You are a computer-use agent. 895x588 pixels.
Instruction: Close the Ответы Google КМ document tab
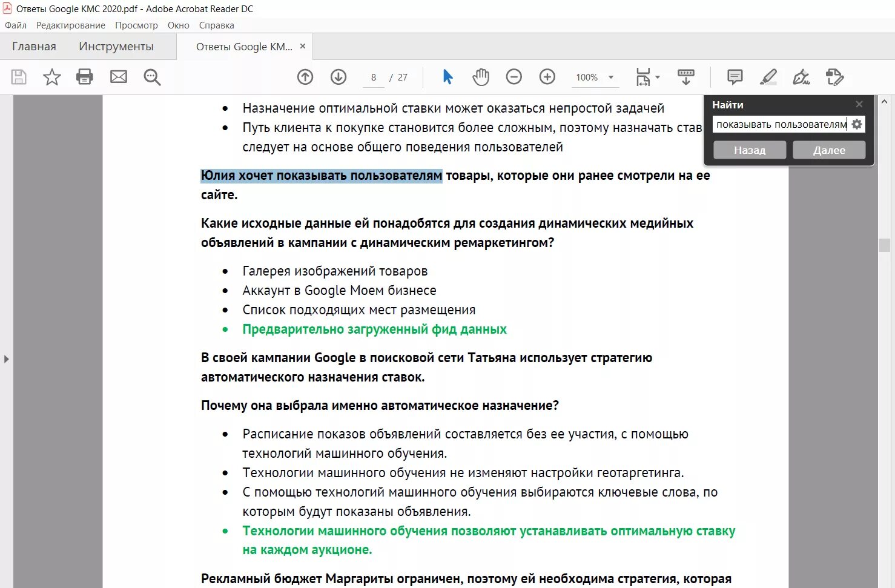pyautogui.click(x=303, y=46)
